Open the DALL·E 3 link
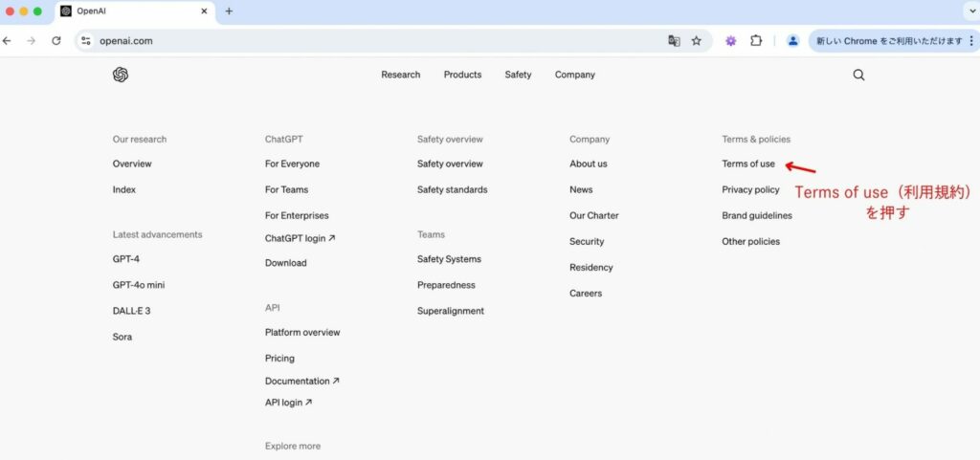This screenshot has height=460, width=980. point(131,311)
